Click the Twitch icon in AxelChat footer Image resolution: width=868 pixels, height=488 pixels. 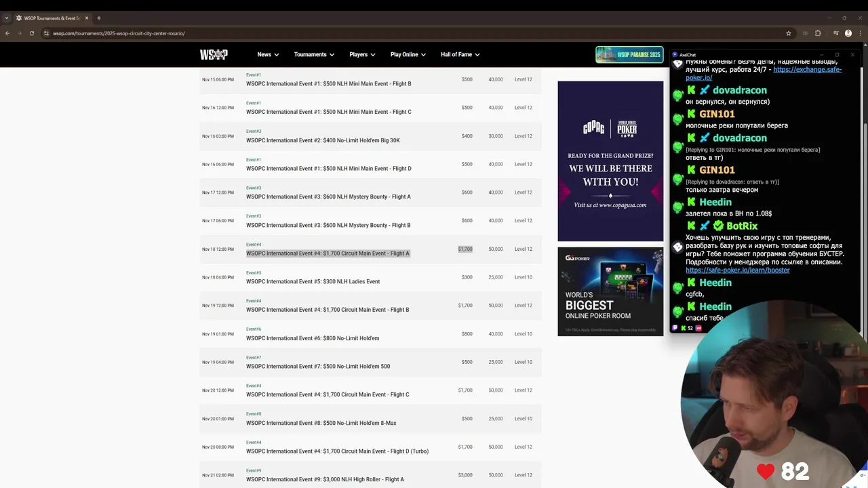point(676,328)
